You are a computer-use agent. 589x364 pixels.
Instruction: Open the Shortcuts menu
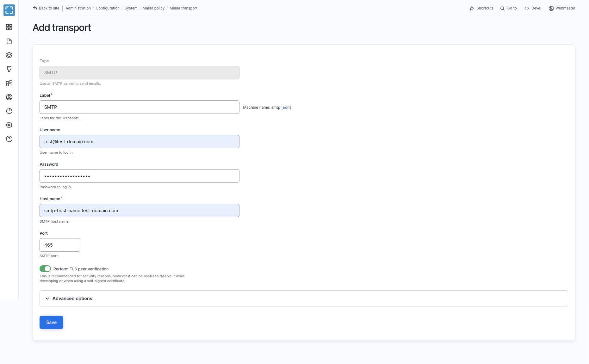481,8
